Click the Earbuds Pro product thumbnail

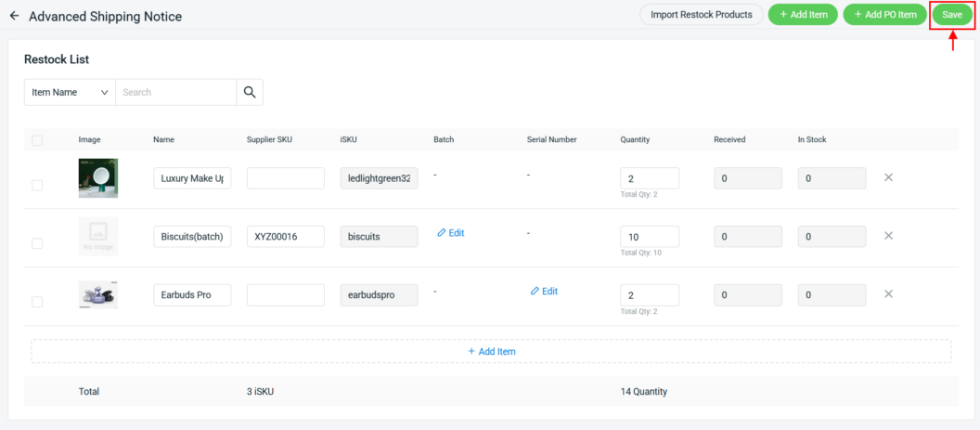[97, 294]
